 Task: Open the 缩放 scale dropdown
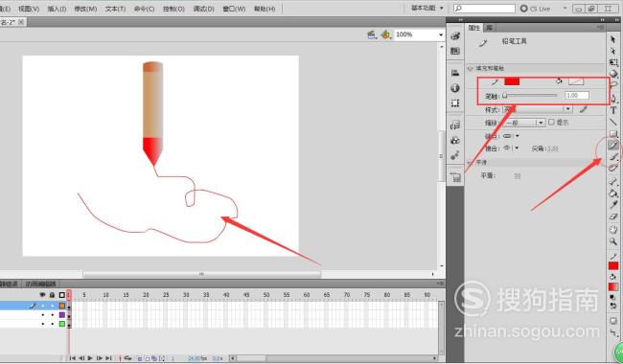click(524, 123)
